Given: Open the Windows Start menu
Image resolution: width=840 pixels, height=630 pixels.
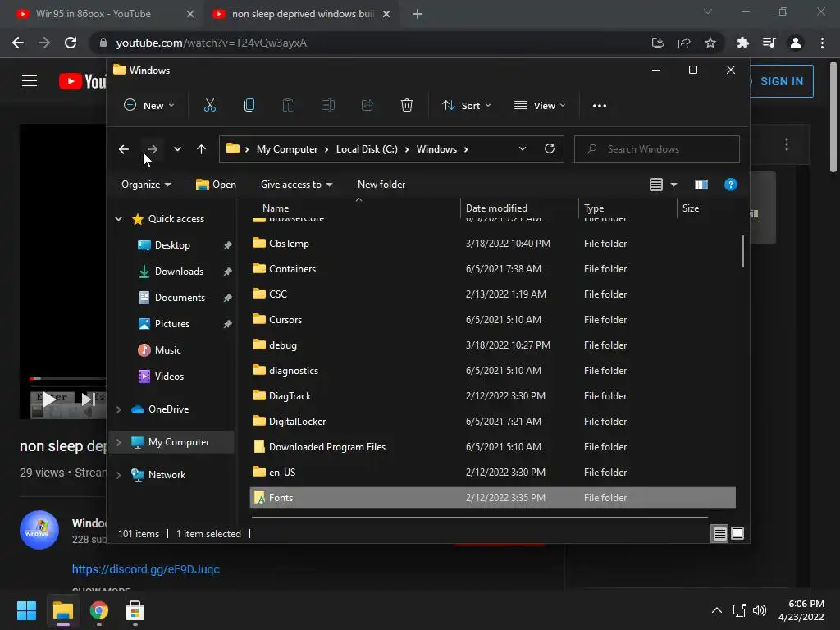Looking at the screenshot, I should [x=26, y=610].
